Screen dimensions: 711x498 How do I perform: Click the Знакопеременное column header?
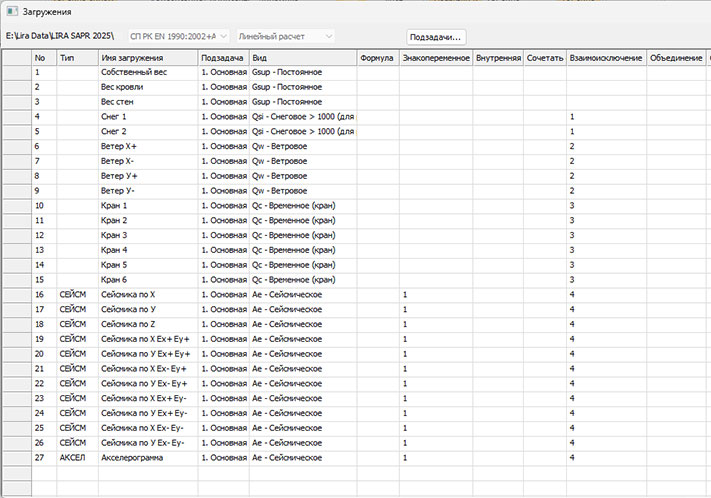[436, 59]
